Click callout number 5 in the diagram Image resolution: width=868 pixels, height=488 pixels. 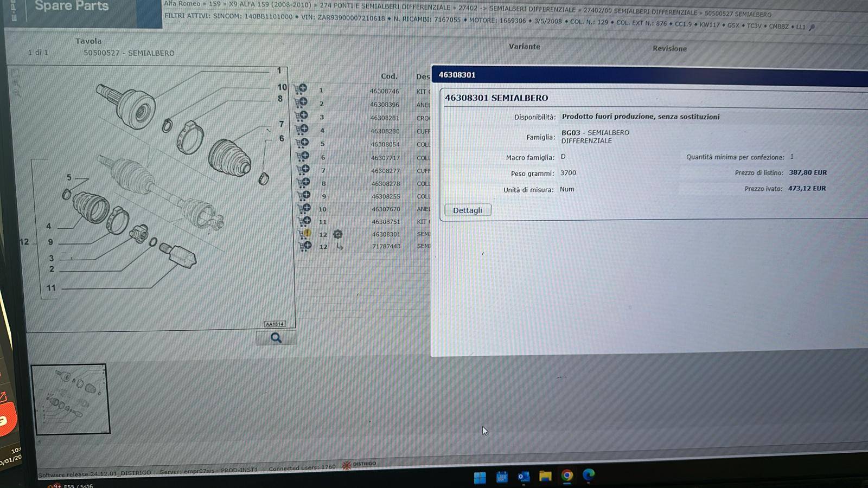tap(69, 177)
